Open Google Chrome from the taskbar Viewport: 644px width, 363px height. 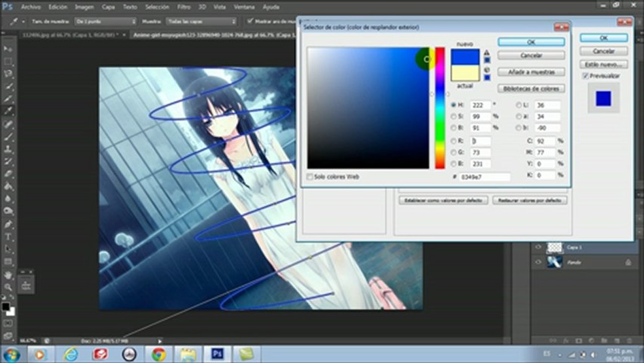[159, 354]
